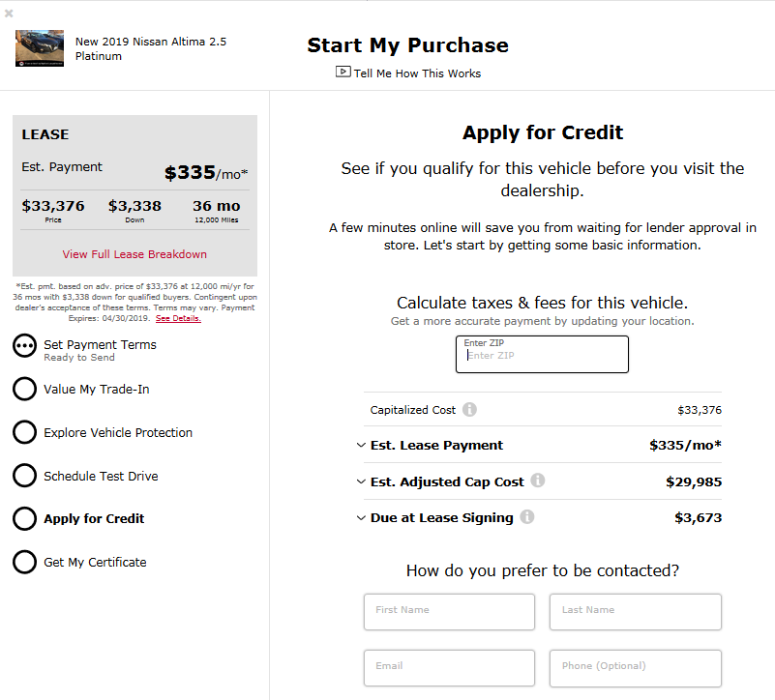Close the purchase dialog with X icon
Image resolution: width=775 pixels, height=700 pixels.
click(9, 14)
